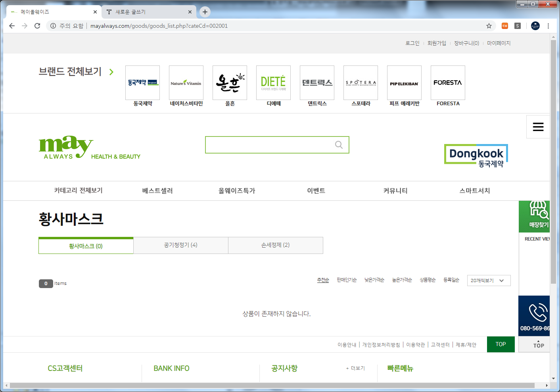
Task: Select the DIETE brand logo
Action: pyautogui.click(x=273, y=83)
